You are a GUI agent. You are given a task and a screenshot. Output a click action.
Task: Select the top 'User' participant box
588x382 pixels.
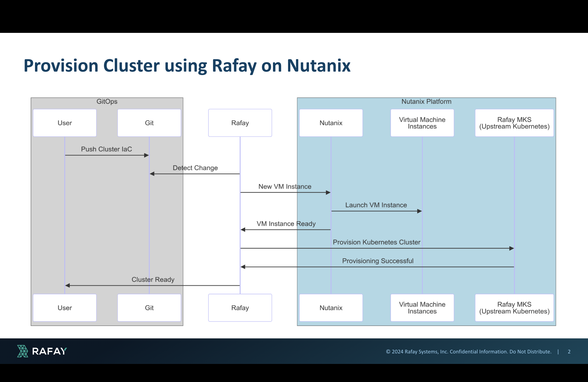coord(65,123)
